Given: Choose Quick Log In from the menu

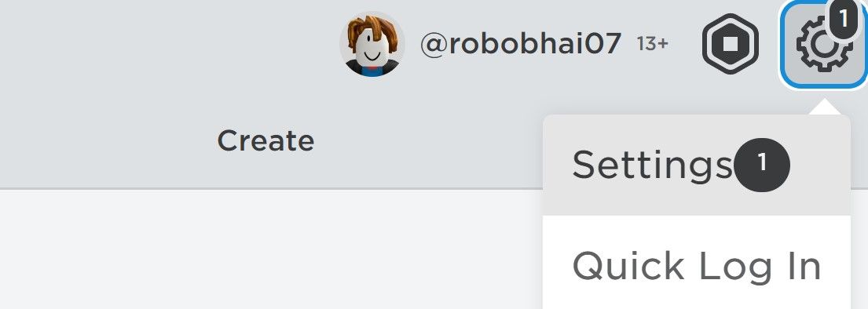Looking at the screenshot, I should [x=697, y=267].
